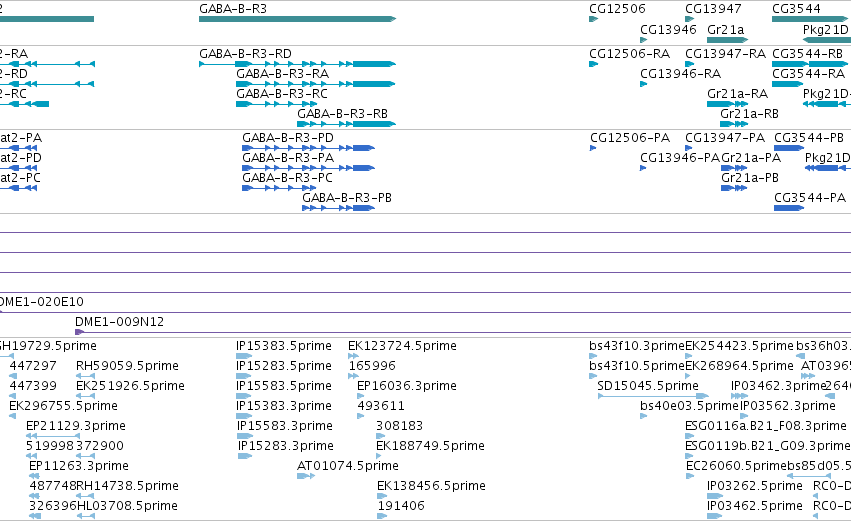This screenshot has width=851, height=521.
Task: Open the Gr21a-PA feature
Action: pyautogui.click(x=751, y=158)
